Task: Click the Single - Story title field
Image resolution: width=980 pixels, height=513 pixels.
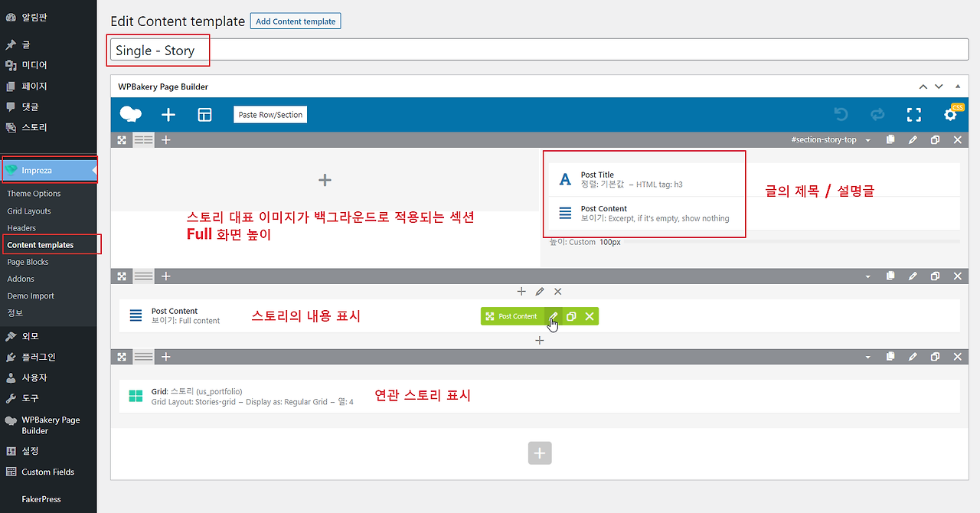Action: point(540,51)
